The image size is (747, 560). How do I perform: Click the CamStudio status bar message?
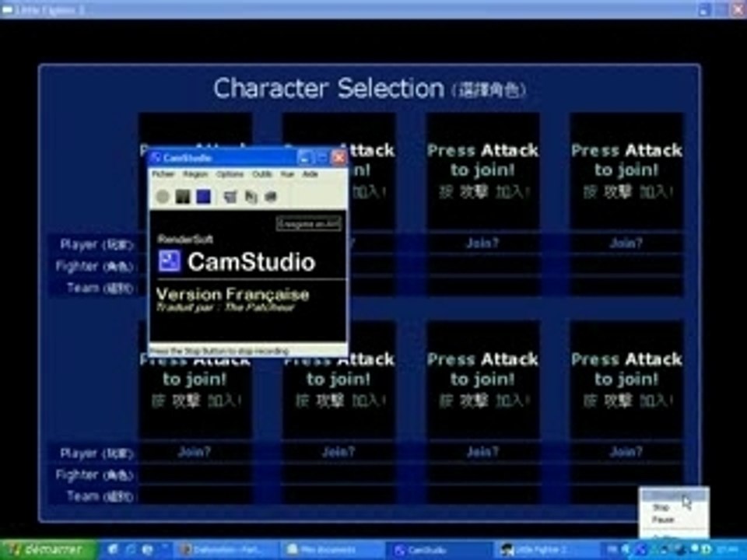pos(219,352)
